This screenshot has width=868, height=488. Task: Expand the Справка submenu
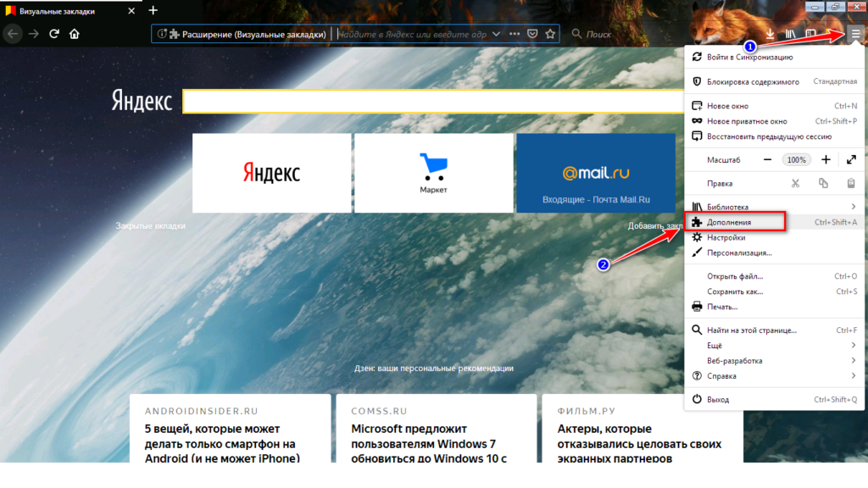coord(774,376)
